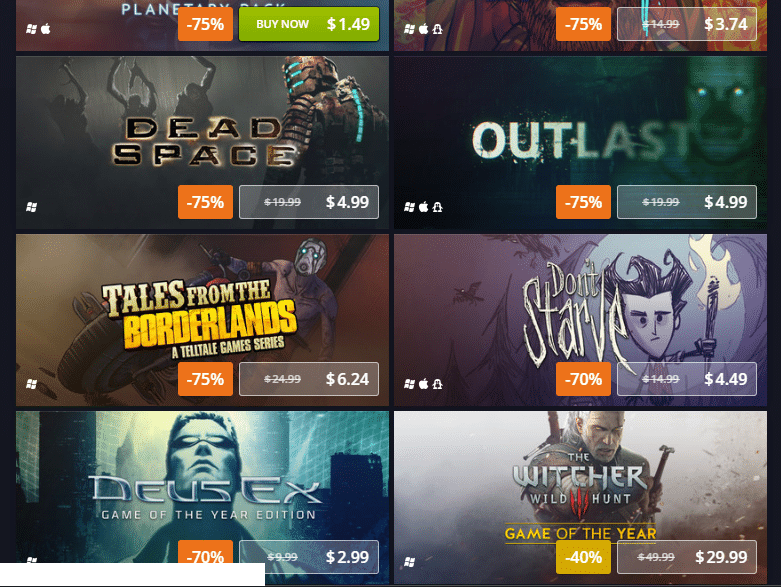Click the Witcher $29.99 price button
This screenshot has height=587, width=781.
[687, 557]
